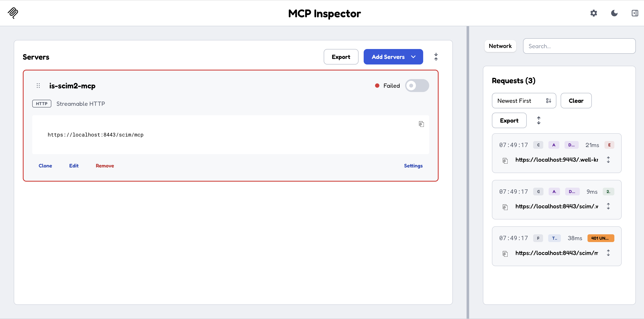This screenshot has width=644, height=319.
Task: Click the Requests (3) heading
Action: point(513,81)
